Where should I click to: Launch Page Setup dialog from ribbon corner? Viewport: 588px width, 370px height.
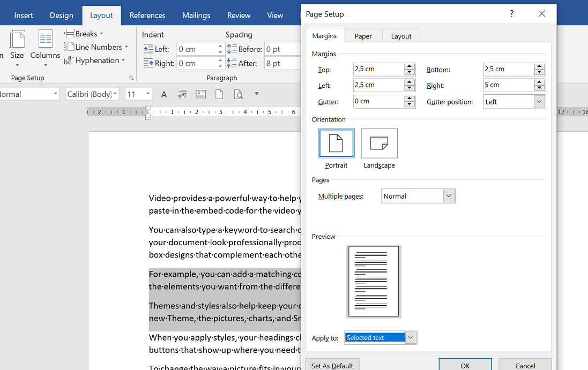(131, 78)
